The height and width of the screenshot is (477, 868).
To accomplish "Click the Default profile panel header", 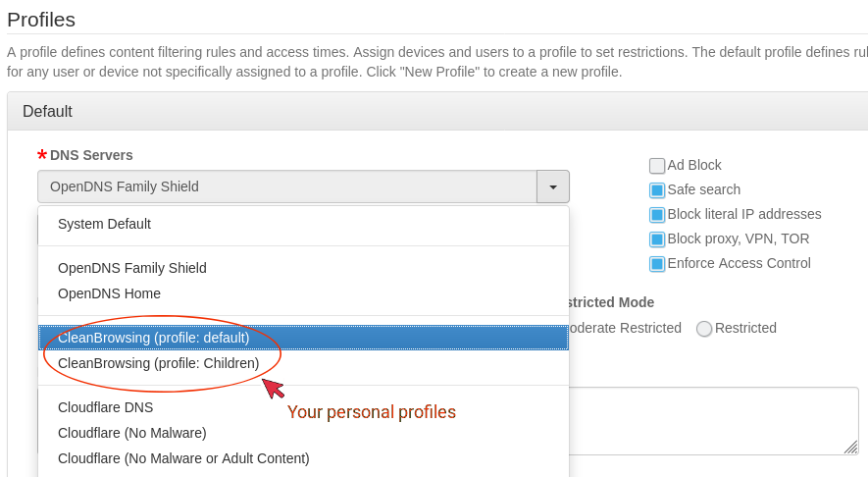I will (436, 112).
